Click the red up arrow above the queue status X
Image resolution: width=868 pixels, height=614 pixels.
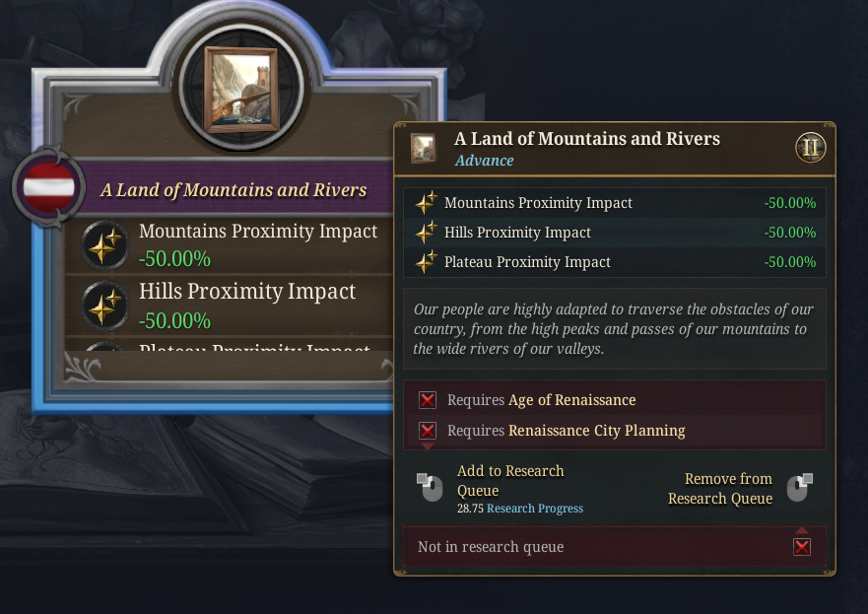pyautogui.click(x=802, y=530)
